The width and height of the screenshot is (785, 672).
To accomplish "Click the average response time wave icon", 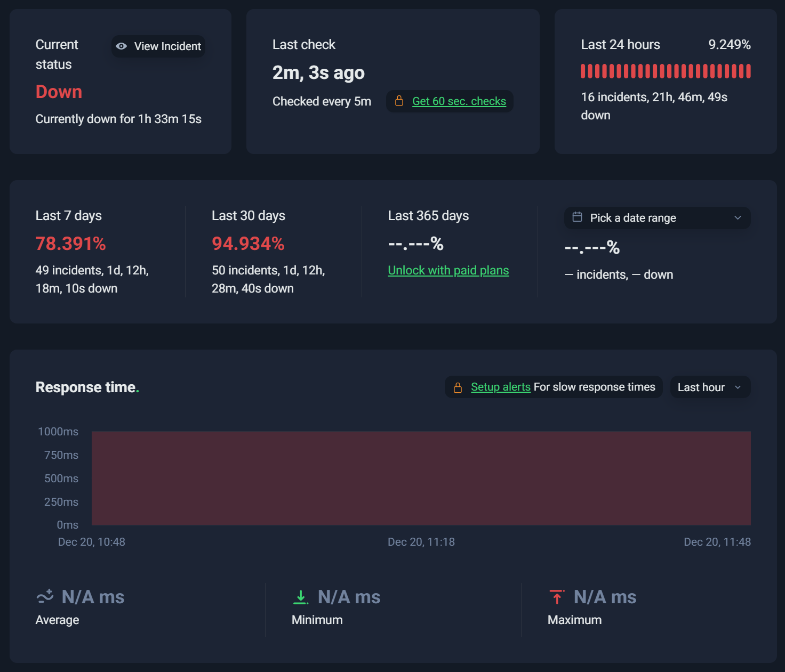I will (45, 596).
